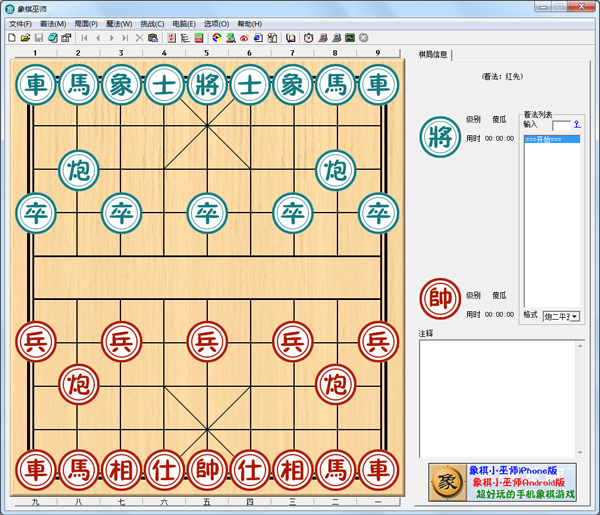This screenshot has width=600, height=515.
Task: Select the red 相 on file 七
Action: point(121,470)
